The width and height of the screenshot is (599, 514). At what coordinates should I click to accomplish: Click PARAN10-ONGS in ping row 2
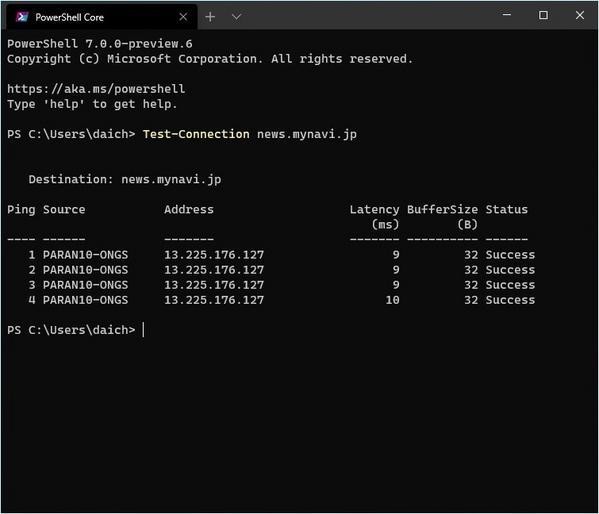pyautogui.click(x=85, y=270)
